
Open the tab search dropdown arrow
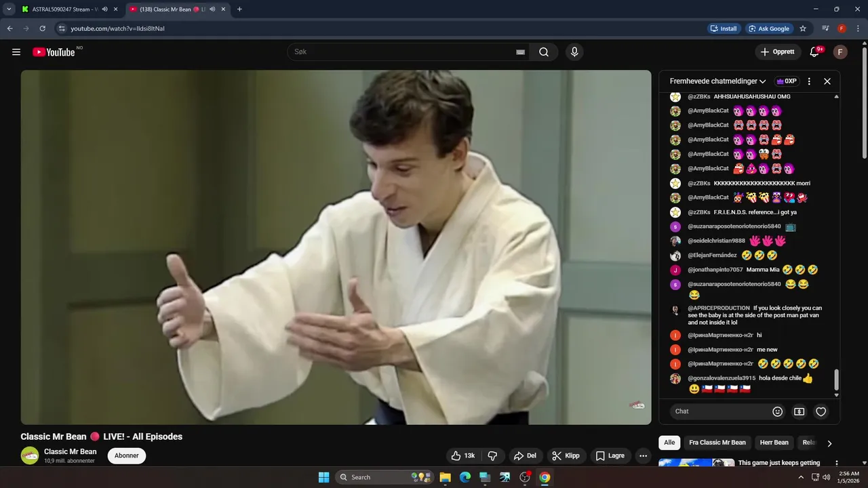click(9, 9)
